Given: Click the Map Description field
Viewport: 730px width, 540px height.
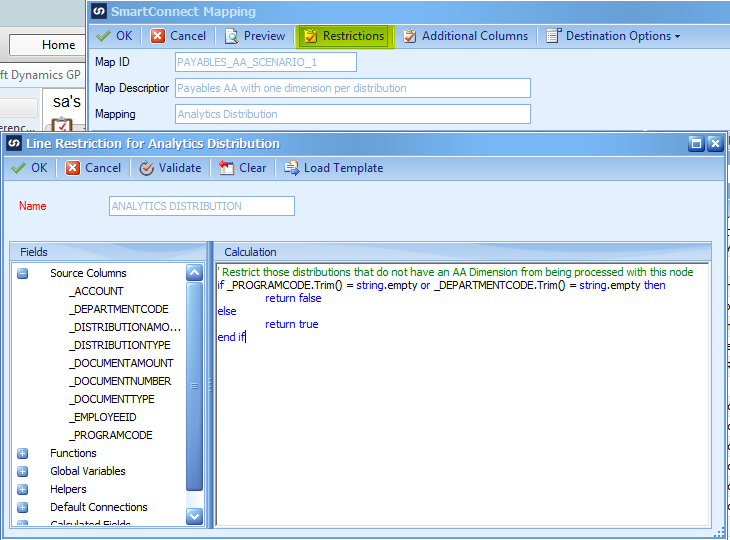Looking at the screenshot, I should [353, 88].
